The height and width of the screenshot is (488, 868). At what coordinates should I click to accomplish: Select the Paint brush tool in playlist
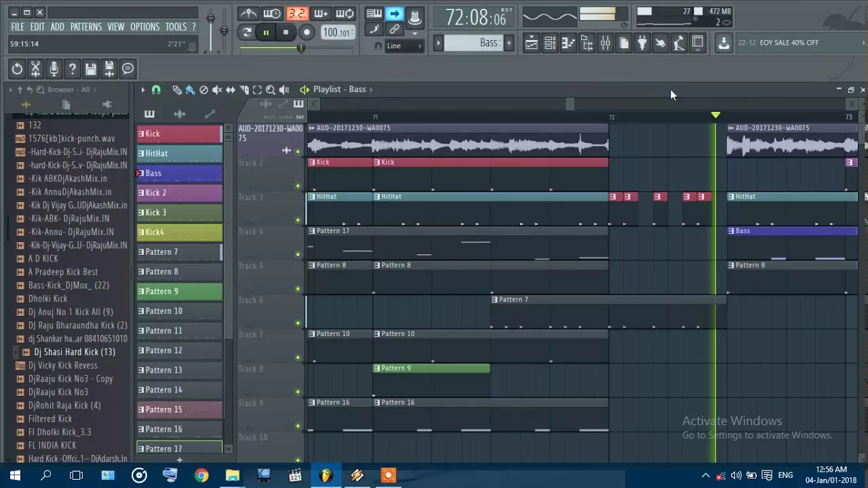(x=191, y=89)
